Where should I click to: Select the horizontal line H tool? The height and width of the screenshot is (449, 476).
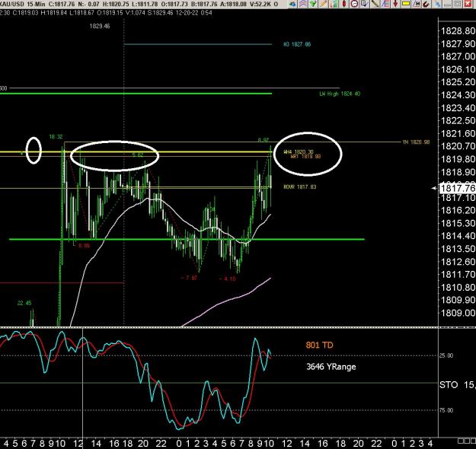point(416,4)
